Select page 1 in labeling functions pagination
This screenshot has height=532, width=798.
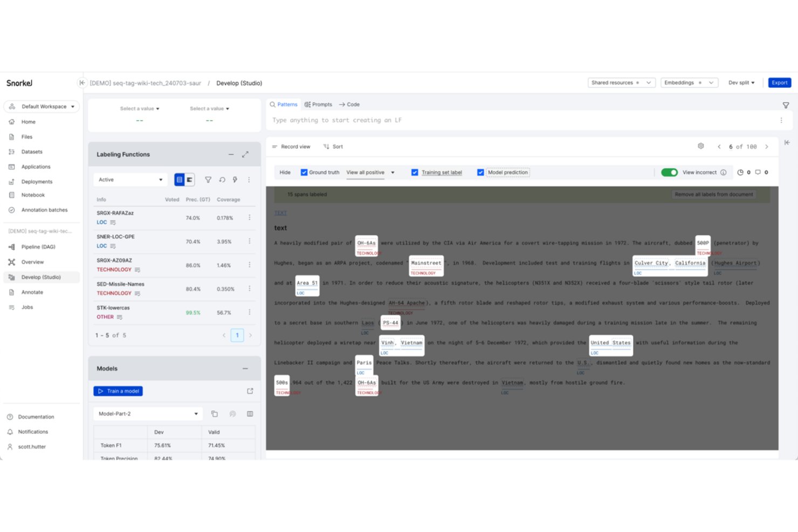click(x=237, y=335)
